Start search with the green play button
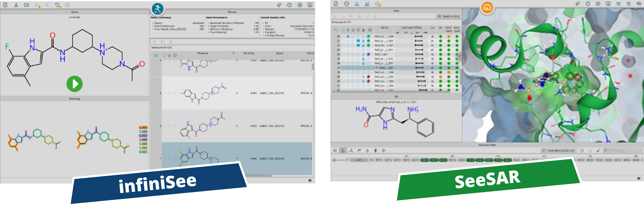 pos(74,84)
